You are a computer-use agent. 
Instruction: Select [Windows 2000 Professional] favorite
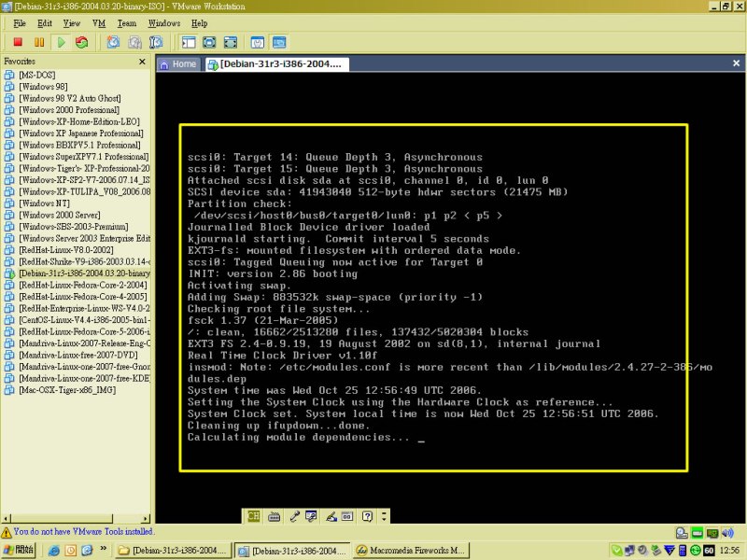pos(69,110)
